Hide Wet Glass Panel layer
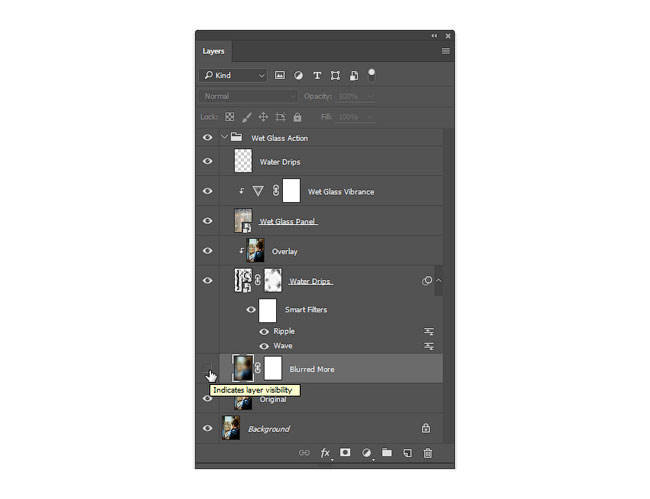The width and height of the screenshot is (650, 499). 208,220
